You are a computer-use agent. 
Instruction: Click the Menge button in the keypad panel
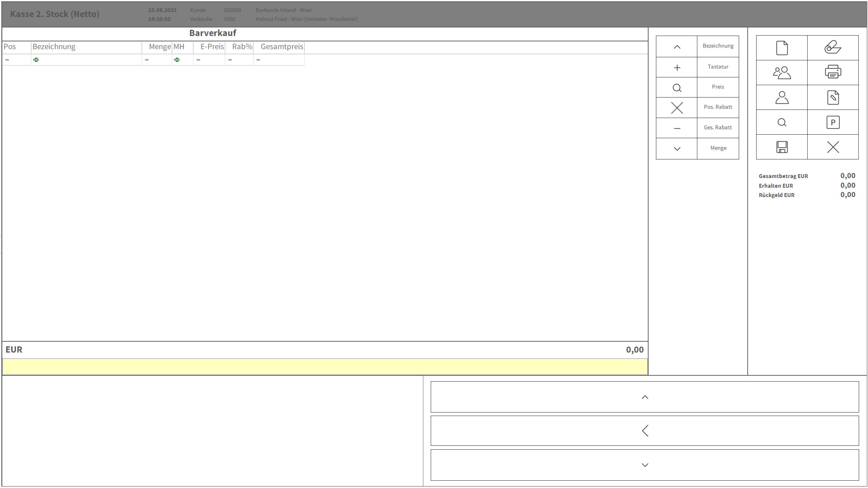click(718, 148)
